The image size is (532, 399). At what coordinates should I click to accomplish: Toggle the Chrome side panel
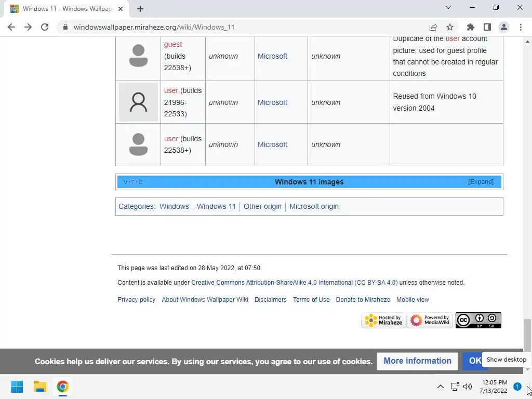pyautogui.click(x=487, y=27)
